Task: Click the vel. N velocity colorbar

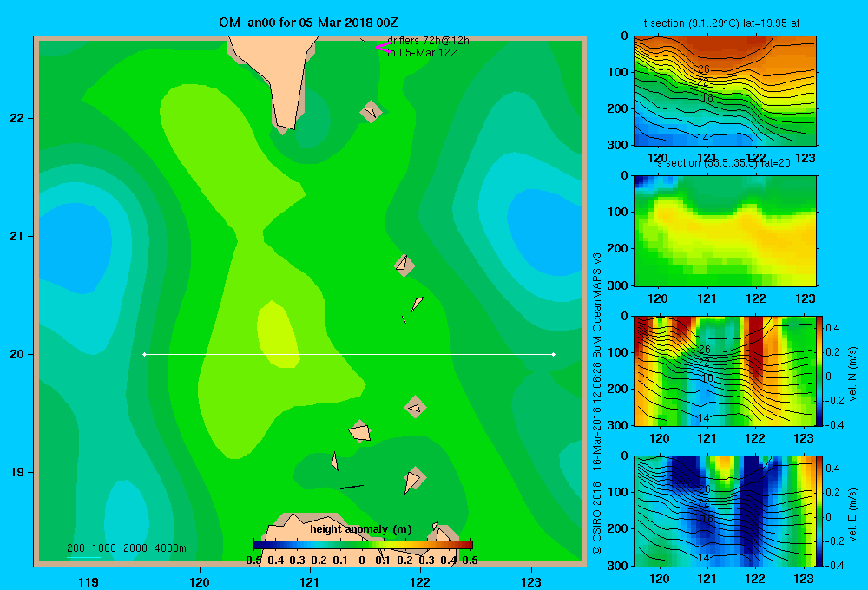Action: coord(819,370)
